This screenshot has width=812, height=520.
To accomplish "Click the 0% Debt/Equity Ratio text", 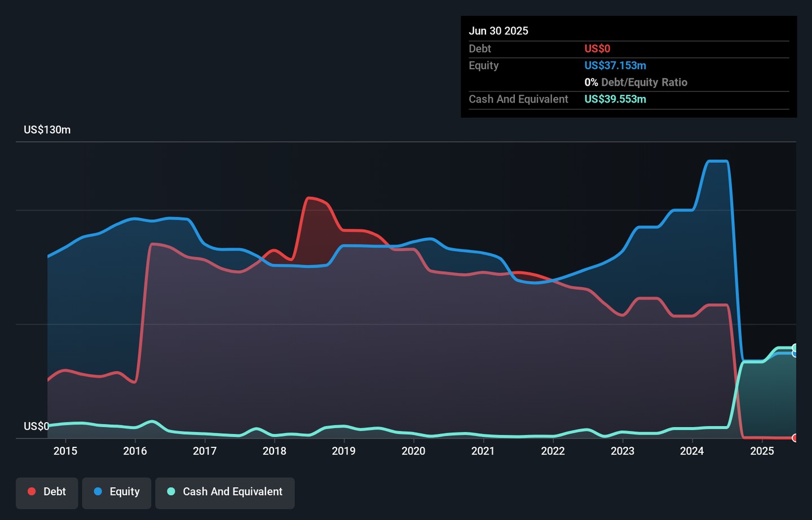I will click(636, 82).
